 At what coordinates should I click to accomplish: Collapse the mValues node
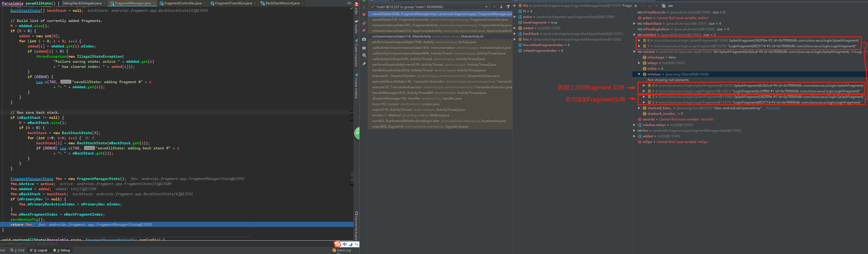[639, 74]
